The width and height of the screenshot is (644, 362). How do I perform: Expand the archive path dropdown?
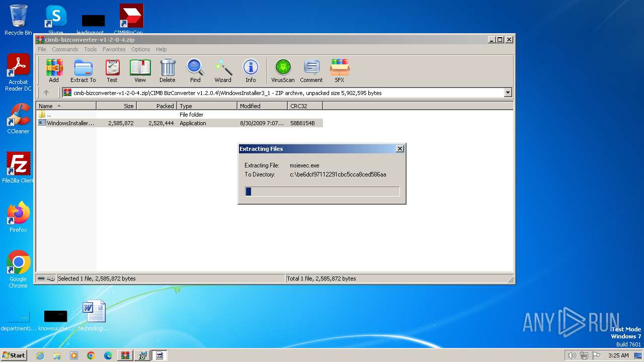(508, 93)
